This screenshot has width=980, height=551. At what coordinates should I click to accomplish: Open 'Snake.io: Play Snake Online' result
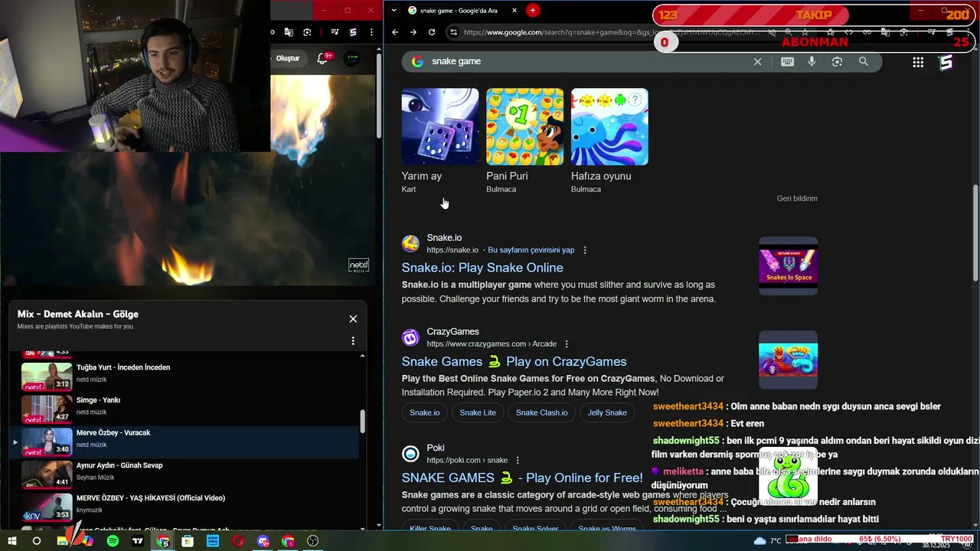point(482,268)
